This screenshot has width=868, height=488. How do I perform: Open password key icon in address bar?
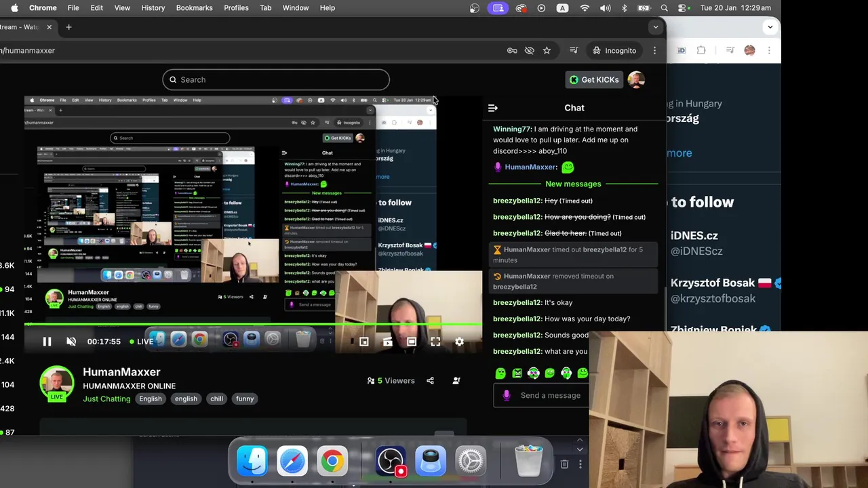click(512, 50)
